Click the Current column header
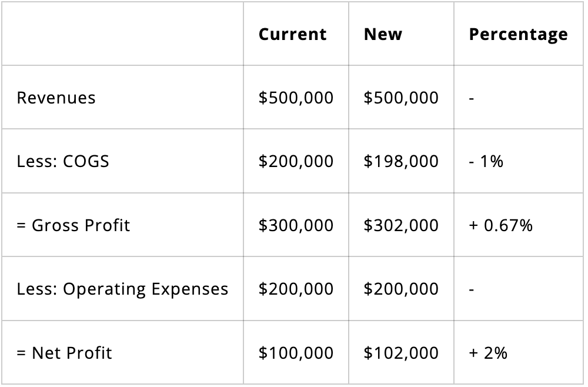The width and height of the screenshot is (588, 387). [292, 34]
